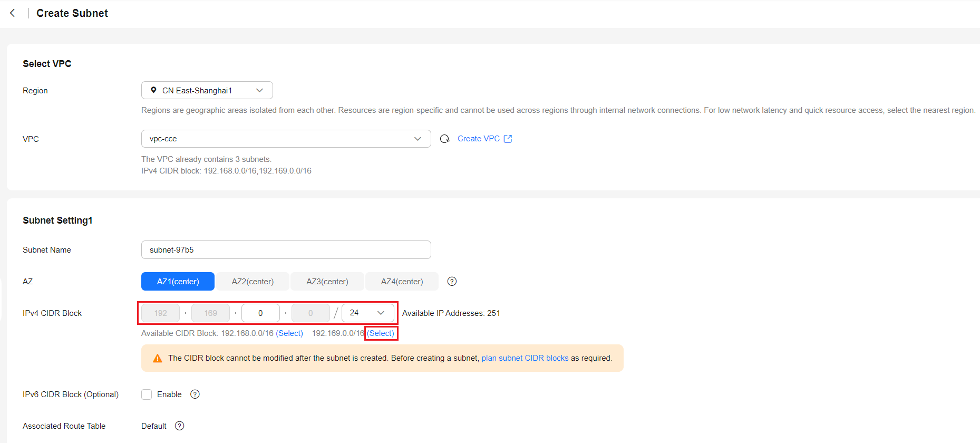This screenshot has width=980, height=443.
Task: Refresh the VPC list icon
Action: [445, 139]
